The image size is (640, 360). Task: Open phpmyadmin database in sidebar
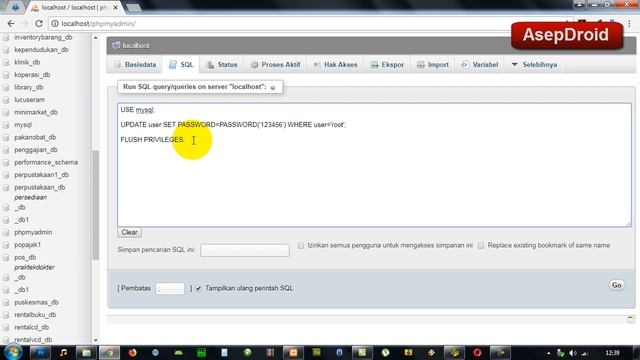pyautogui.click(x=33, y=232)
